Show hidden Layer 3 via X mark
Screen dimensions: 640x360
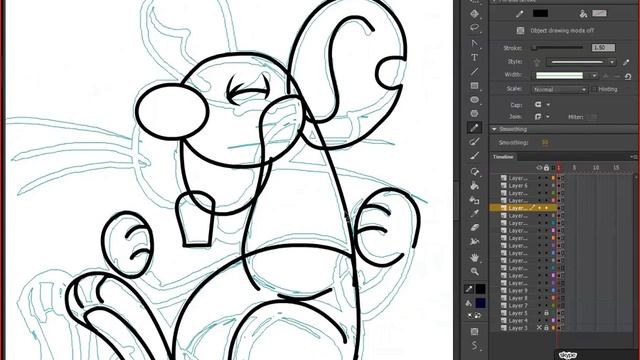539,328
